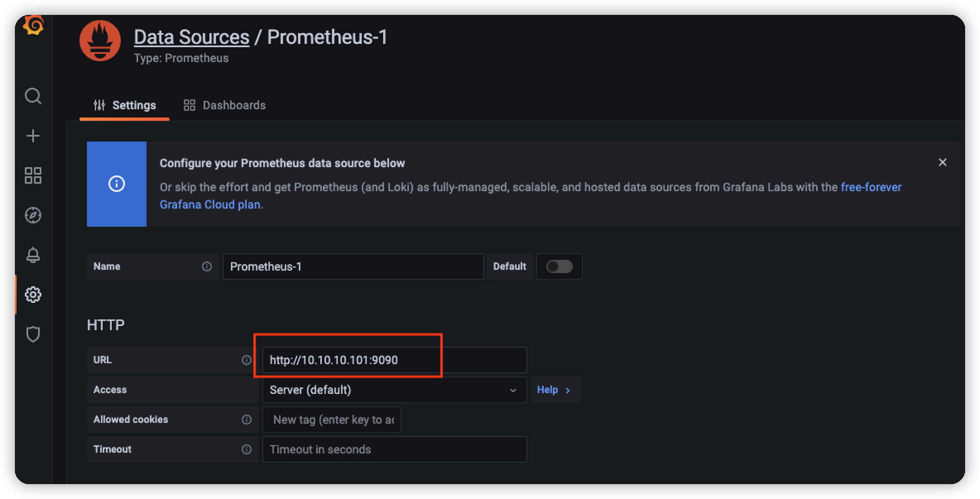Toggle the Default data source switch

tap(559, 266)
